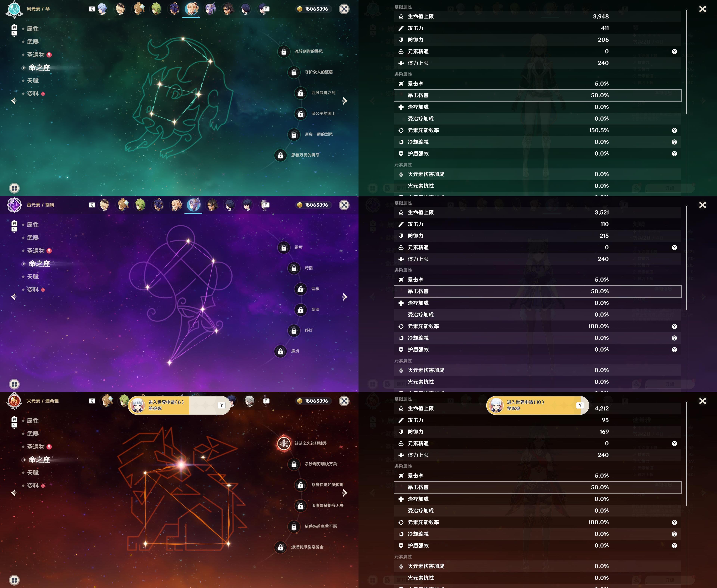Go to the previous character from Jean's screen
This screenshot has width=717, height=588.
[14, 101]
